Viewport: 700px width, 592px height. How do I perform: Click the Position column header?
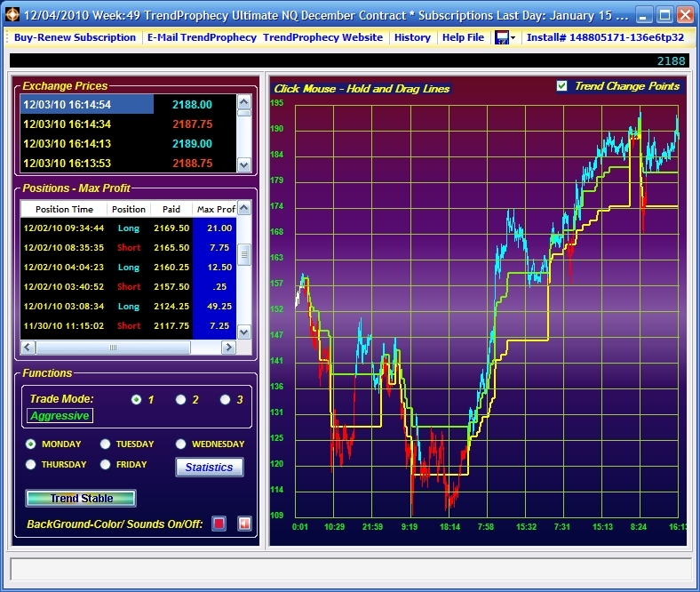[129, 209]
